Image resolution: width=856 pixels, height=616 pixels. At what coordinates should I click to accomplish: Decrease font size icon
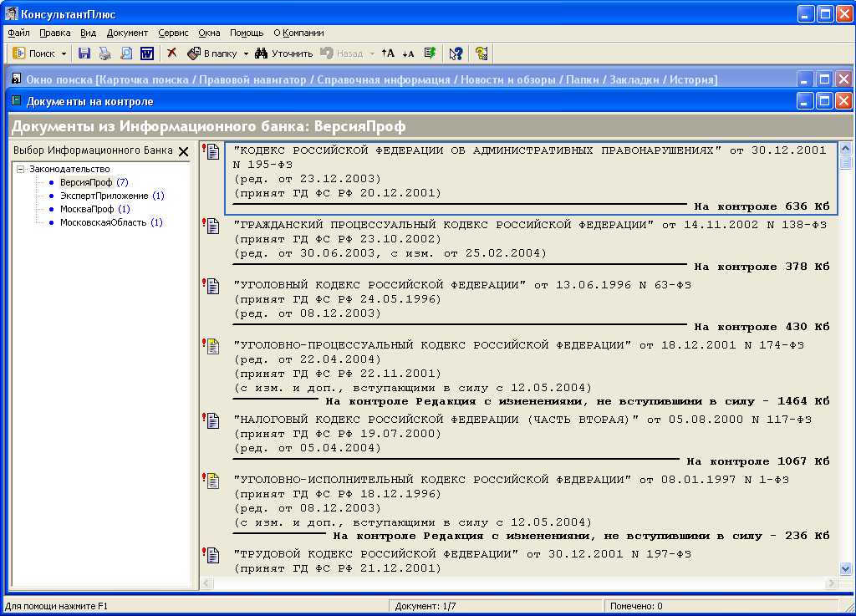[408, 53]
